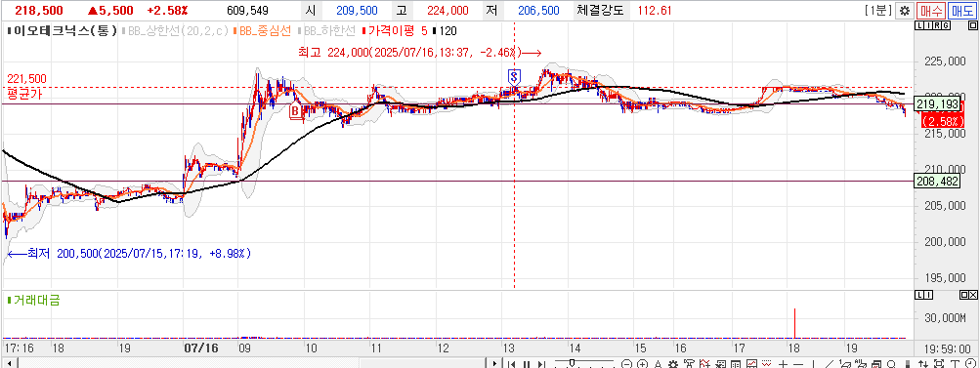This screenshot has width=980, height=368.
Task: Maximize the 거래대금 indicator pane
Action: (x=964, y=294)
